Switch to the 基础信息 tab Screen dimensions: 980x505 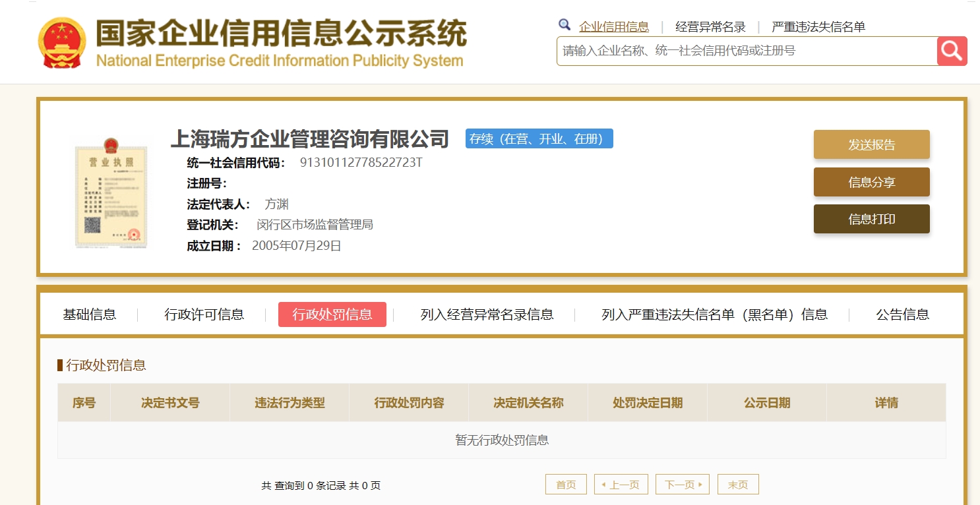coord(90,314)
